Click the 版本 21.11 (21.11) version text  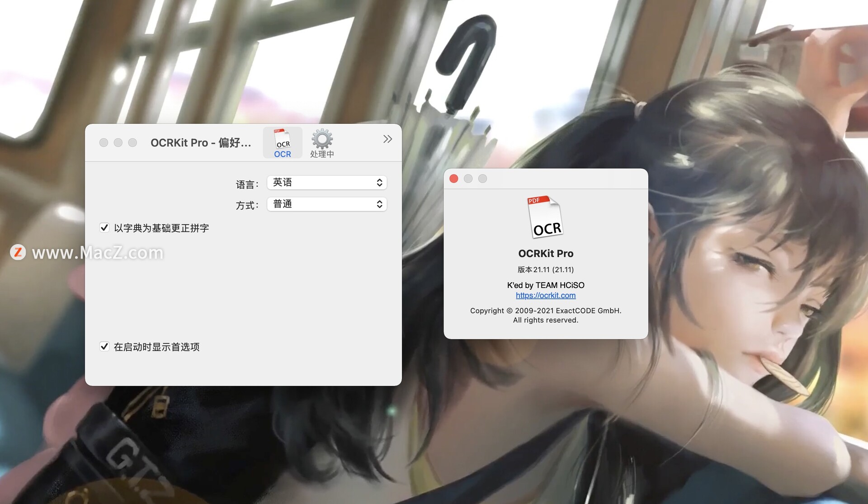click(546, 269)
